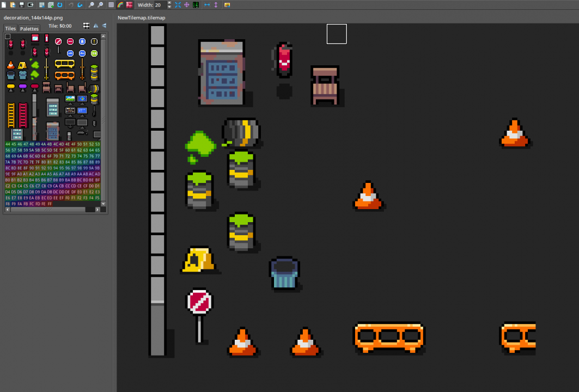Viewport: 579px width, 392px height.
Task: Open the Palettes tab
Action: 29,28
